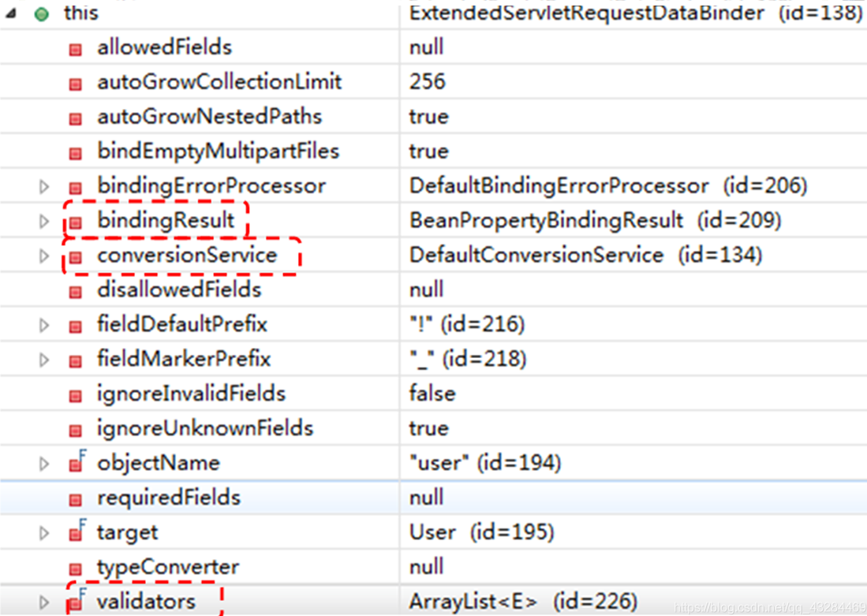The height and width of the screenshot is (616, 867).
Task: Select the target variable name
Action: (x=127, y=532)
